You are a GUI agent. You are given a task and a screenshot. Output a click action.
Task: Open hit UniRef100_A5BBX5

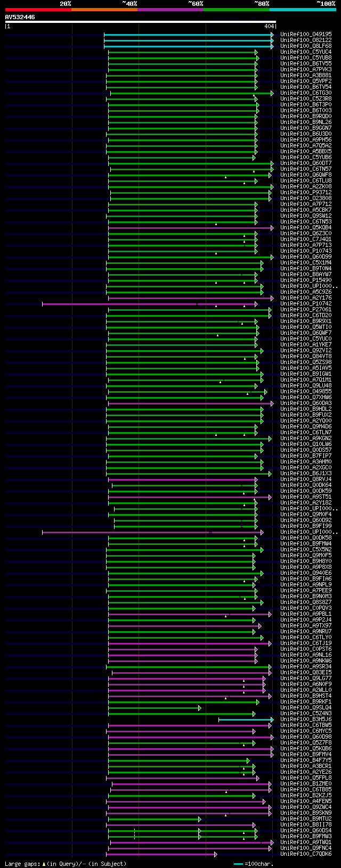point(306,152)
